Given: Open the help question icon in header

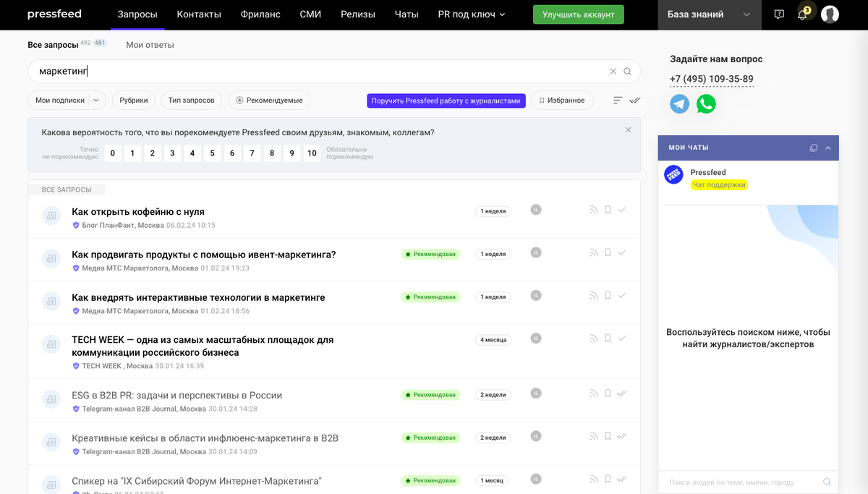Looking at the screenshot, I should [779, 14].
